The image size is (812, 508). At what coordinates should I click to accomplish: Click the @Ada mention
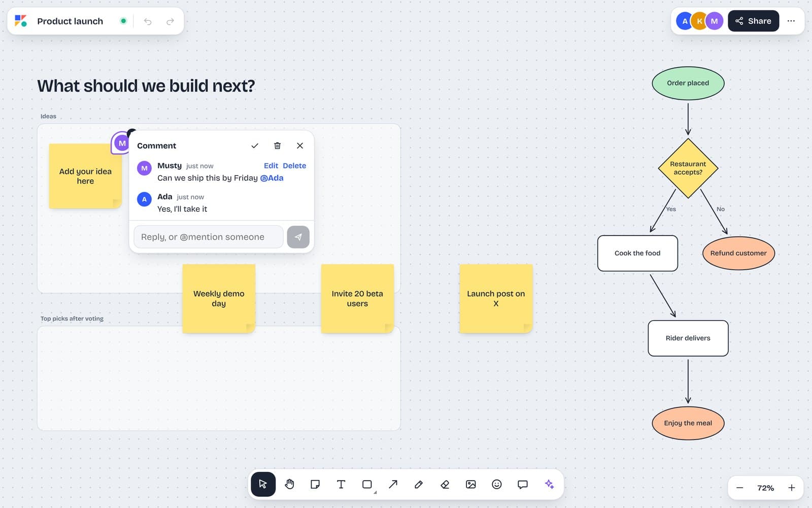point(272,178)
